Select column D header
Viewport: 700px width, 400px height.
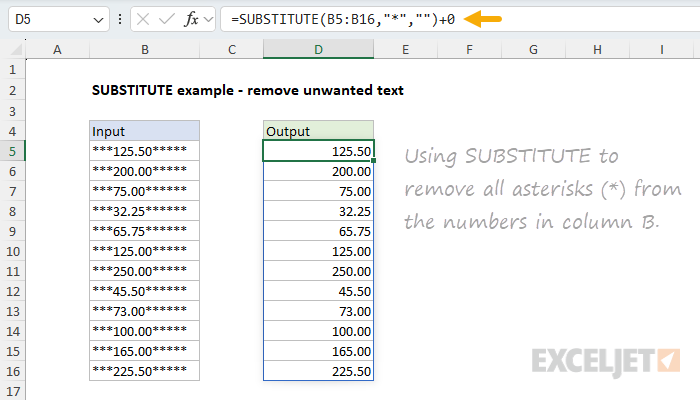[318, 50]
